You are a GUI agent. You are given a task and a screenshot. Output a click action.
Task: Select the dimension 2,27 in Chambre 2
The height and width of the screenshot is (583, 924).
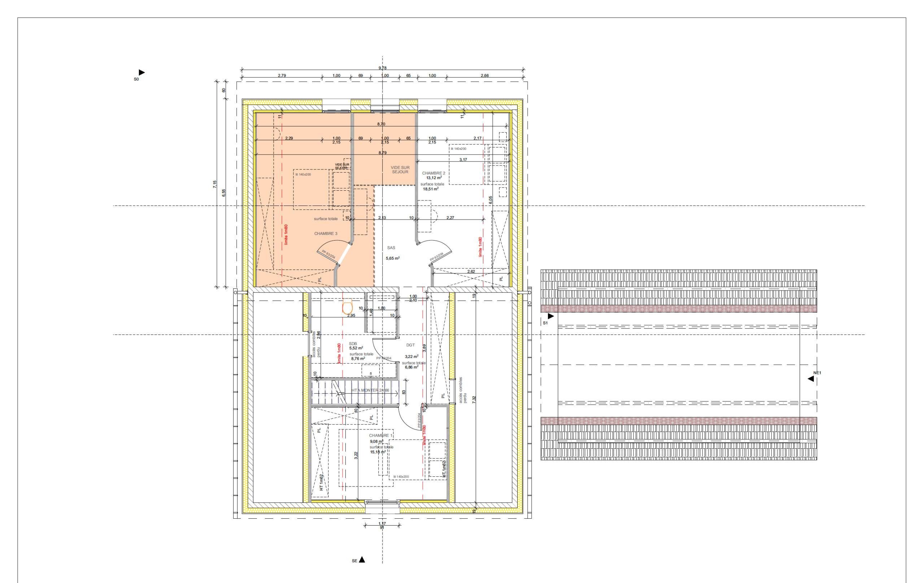pos(450,218)
